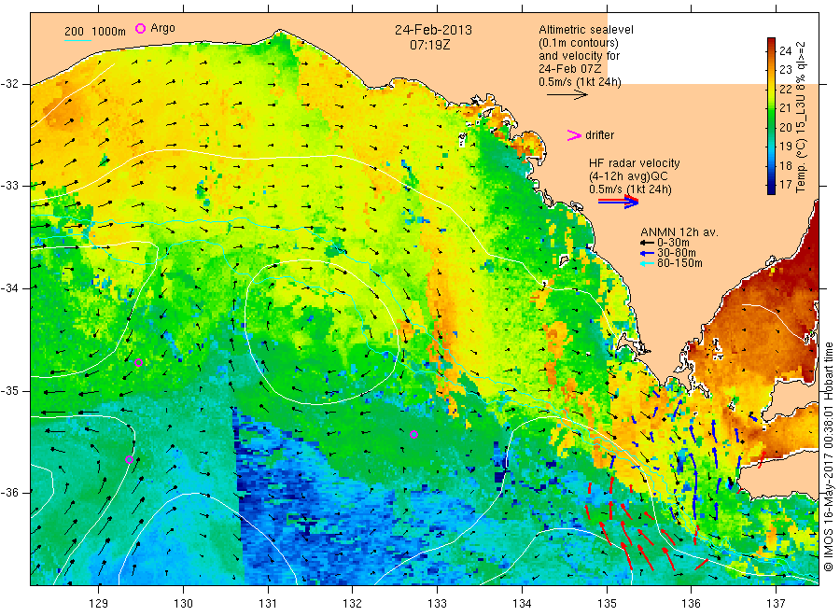Screen dimensions: 840x616
Task: Click the -36 latitude axis label
Action: (x=9, y=492)
